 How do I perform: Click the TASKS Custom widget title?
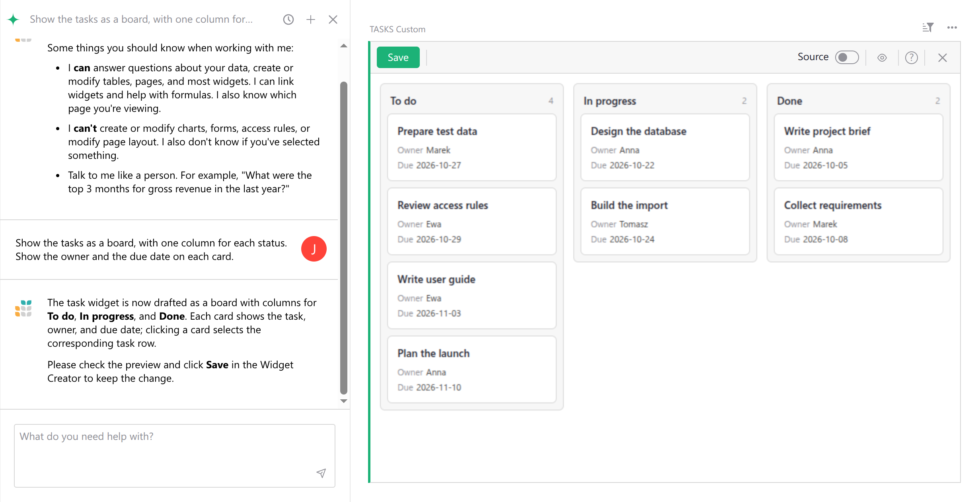point(397,29)
